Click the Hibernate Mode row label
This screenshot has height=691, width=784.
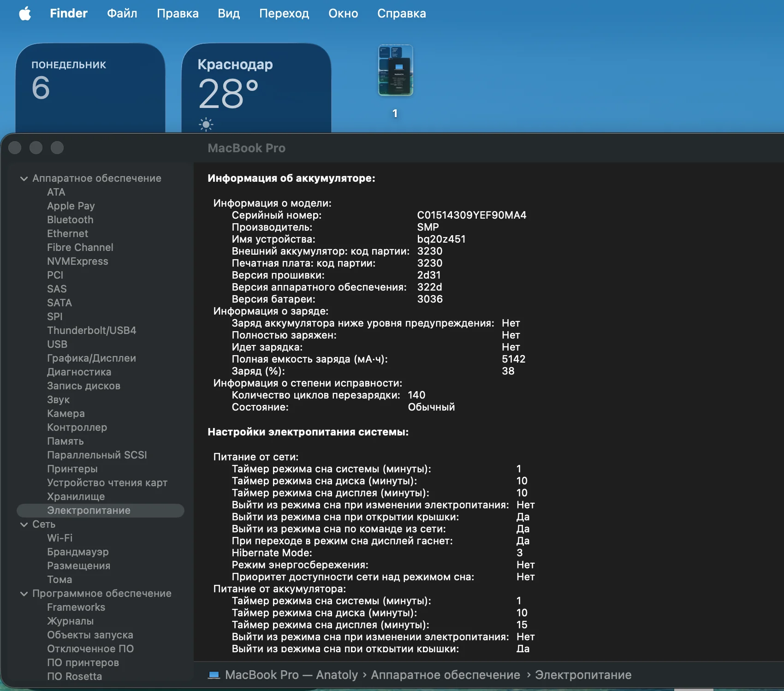coord(272,553)
